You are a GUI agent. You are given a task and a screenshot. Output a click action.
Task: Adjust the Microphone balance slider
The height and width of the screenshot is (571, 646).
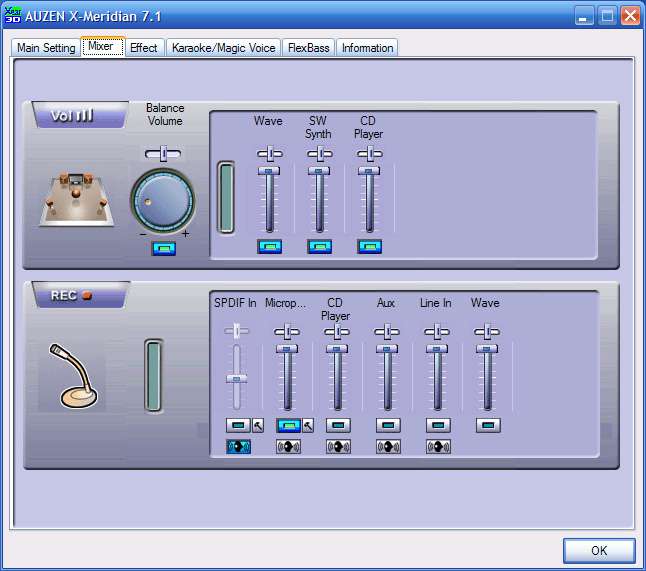click(287, 331)
